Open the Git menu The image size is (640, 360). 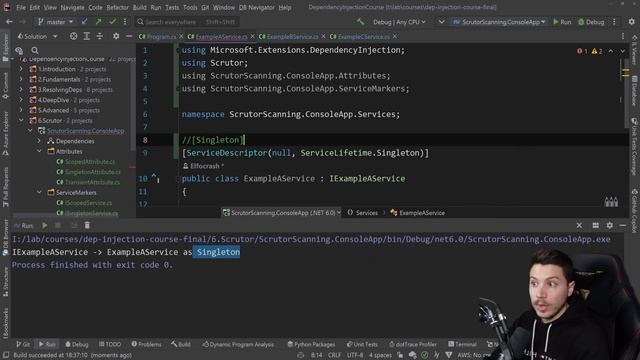(x=205, y=7)
